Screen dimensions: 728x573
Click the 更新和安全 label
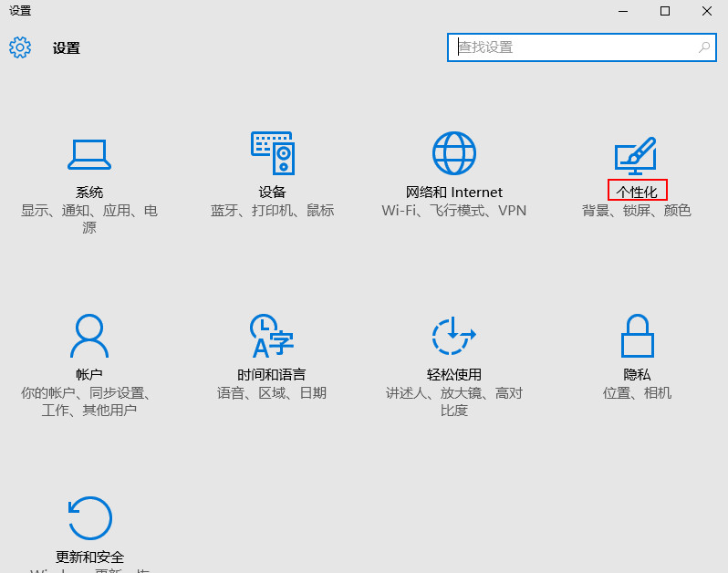click(90, 557)
